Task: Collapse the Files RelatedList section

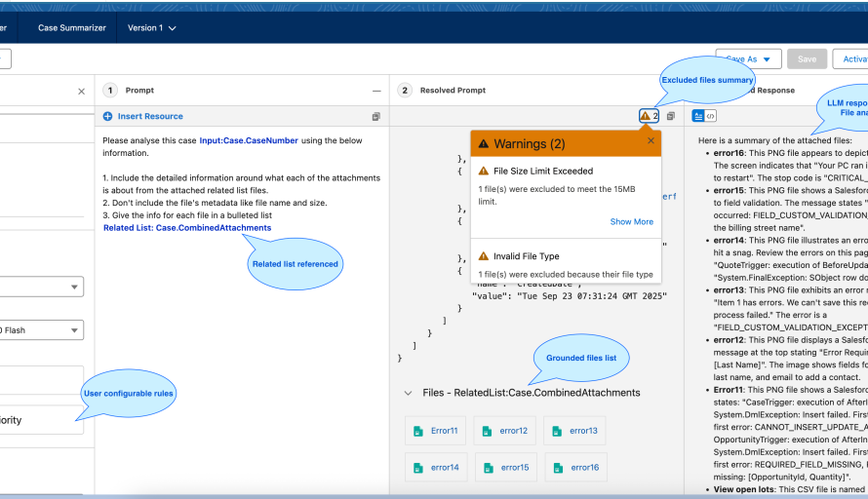Action: [407, 393]
